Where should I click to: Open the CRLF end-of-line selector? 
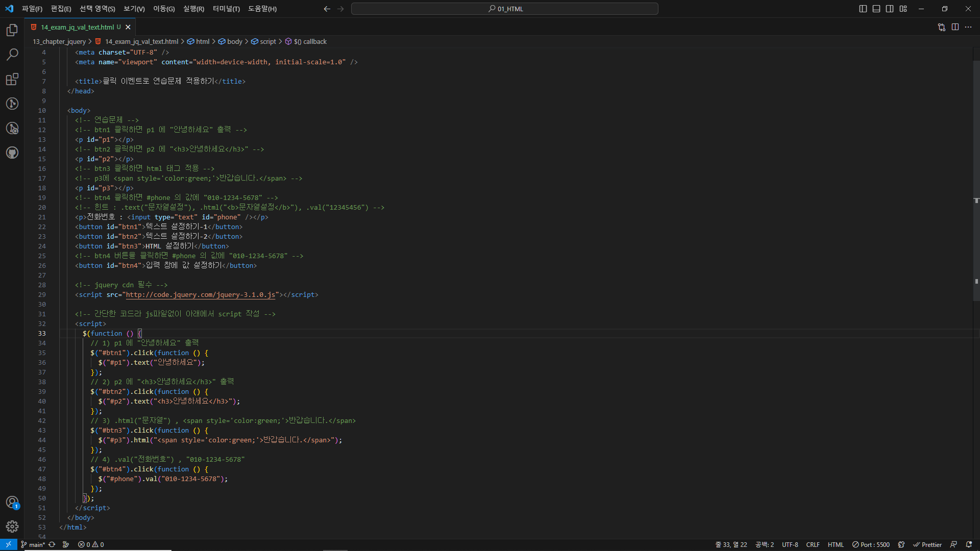click(x=813, y=545)
